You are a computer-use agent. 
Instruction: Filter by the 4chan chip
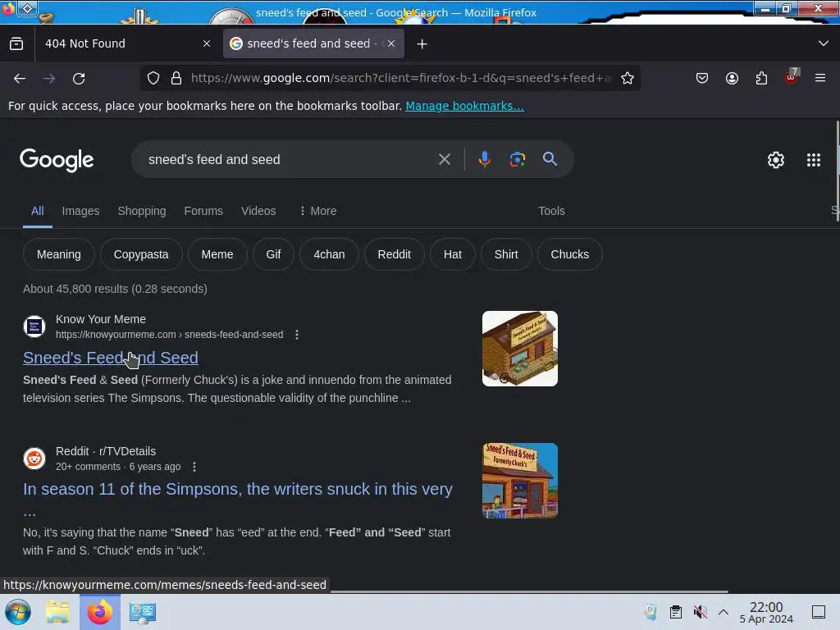tap(329, 254)
